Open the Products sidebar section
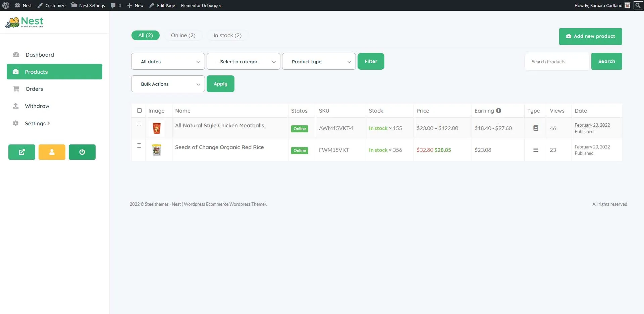This screenshot has height=314, width=644. [x=54, y=72]
